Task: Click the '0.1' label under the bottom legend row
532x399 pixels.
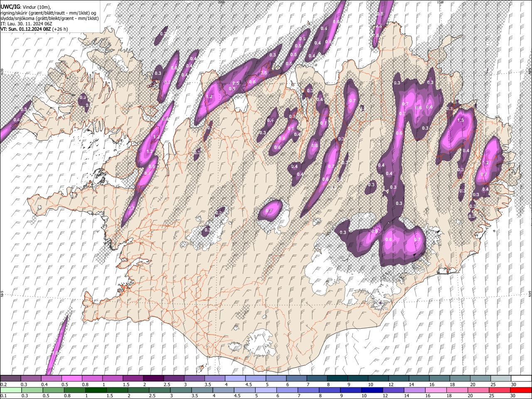Action: 3,396
